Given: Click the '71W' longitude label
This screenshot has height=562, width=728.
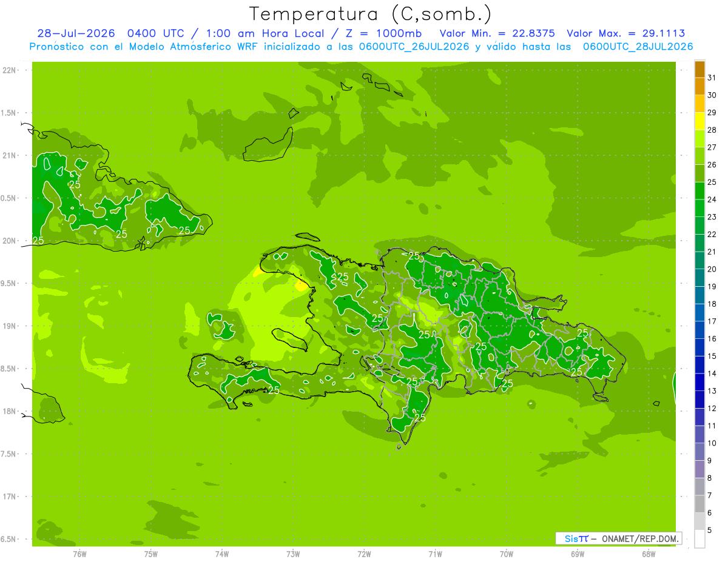Looking at the screenshot, I should pos(435,554).
